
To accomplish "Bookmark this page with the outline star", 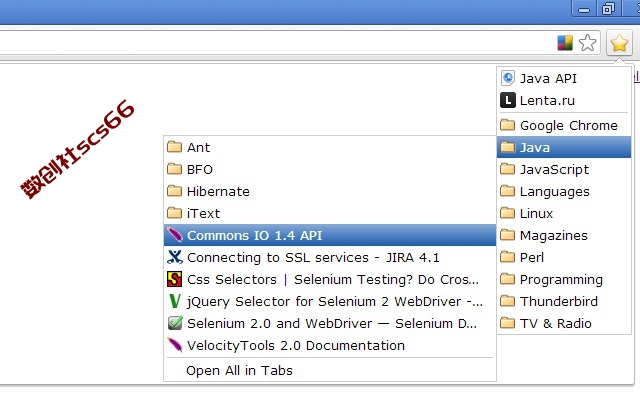I will 587,42.
